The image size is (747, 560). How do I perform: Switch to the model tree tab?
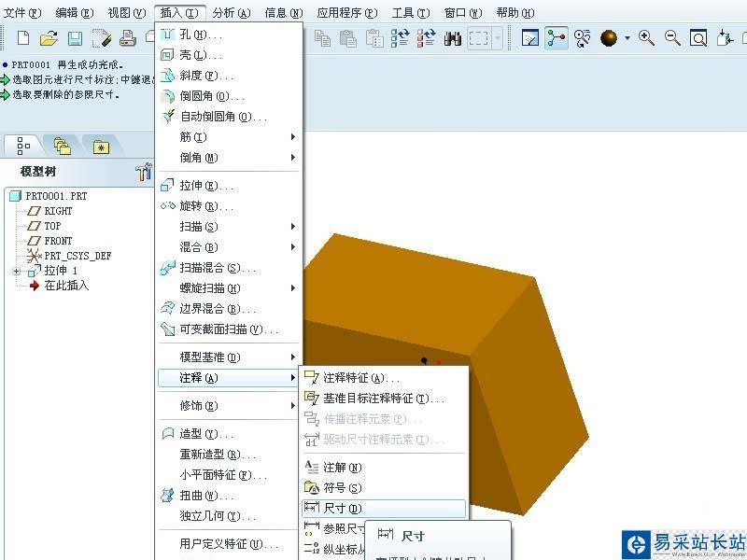(x=23, y=146)
